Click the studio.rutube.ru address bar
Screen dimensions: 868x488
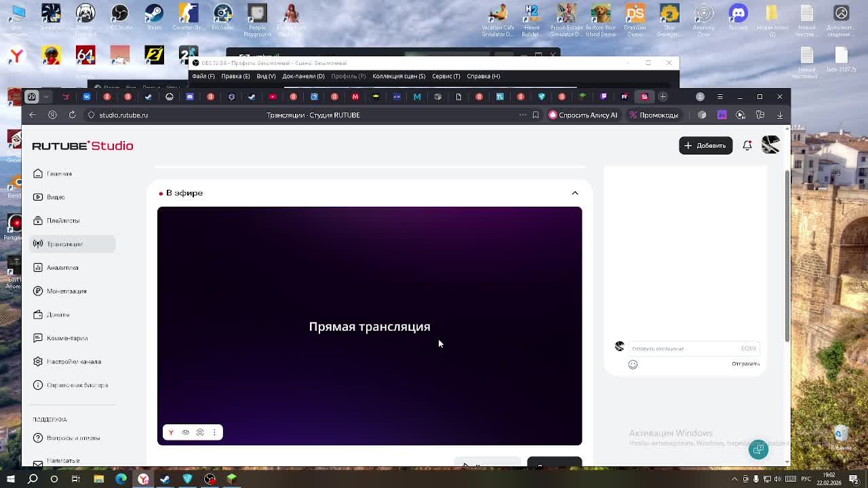pos(123,115)
